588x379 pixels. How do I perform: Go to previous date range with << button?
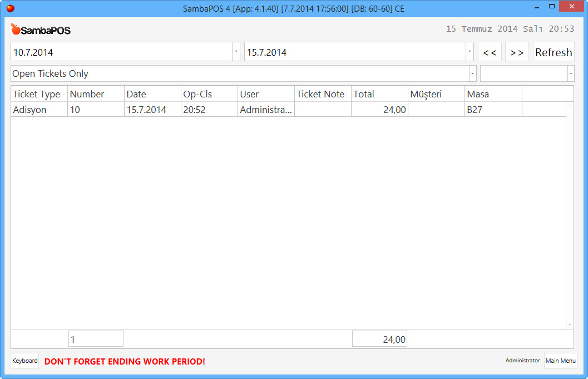pos(490,52)
